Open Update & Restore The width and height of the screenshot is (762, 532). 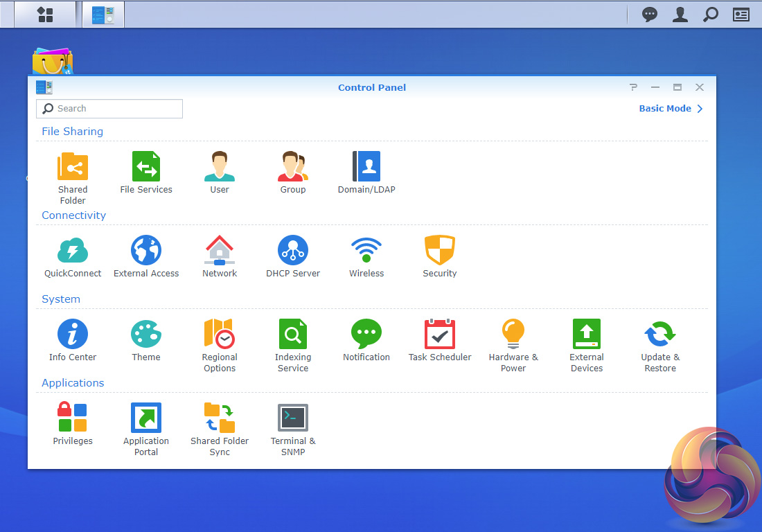[x=660, y=346]
